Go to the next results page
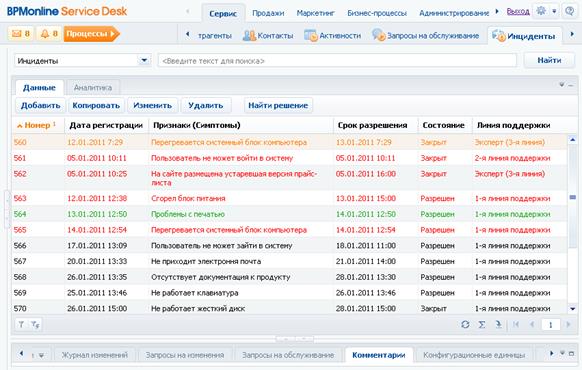582x370 pixels. tap(568, 325)
